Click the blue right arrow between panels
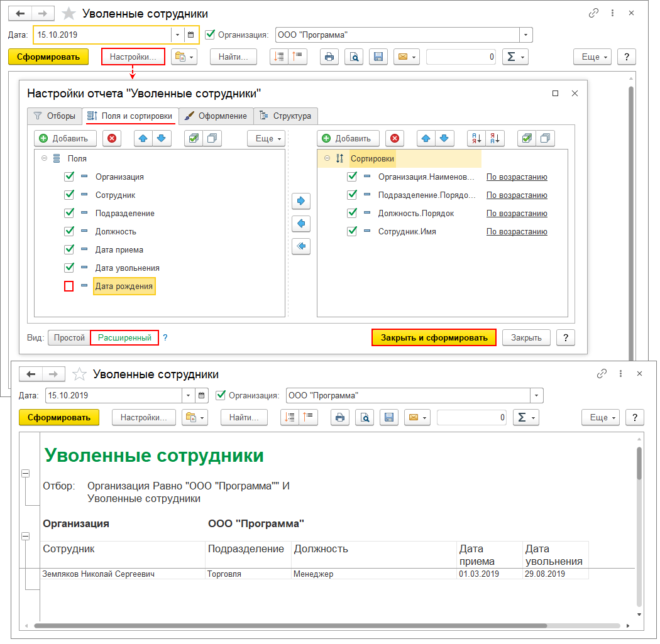Screen dimensions: 660x644 coord(302,201)
